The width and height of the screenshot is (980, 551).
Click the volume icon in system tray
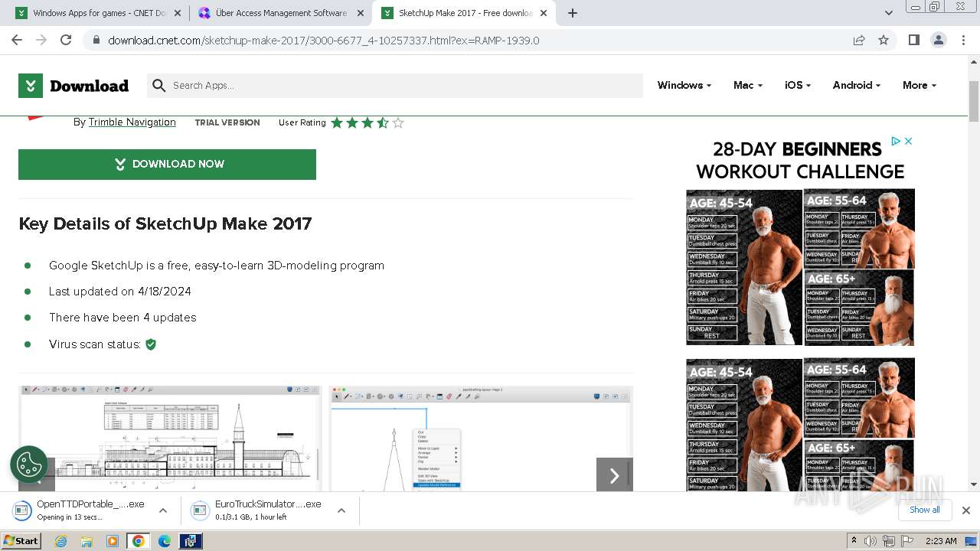(x=871, y=541)
